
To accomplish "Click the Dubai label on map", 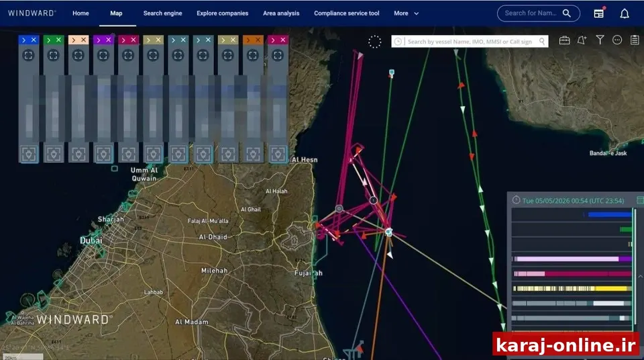I will click(91, 240).
